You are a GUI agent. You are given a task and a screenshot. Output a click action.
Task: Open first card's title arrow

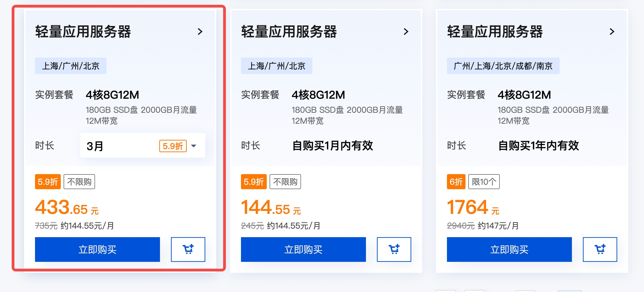(x=200, y=32)
